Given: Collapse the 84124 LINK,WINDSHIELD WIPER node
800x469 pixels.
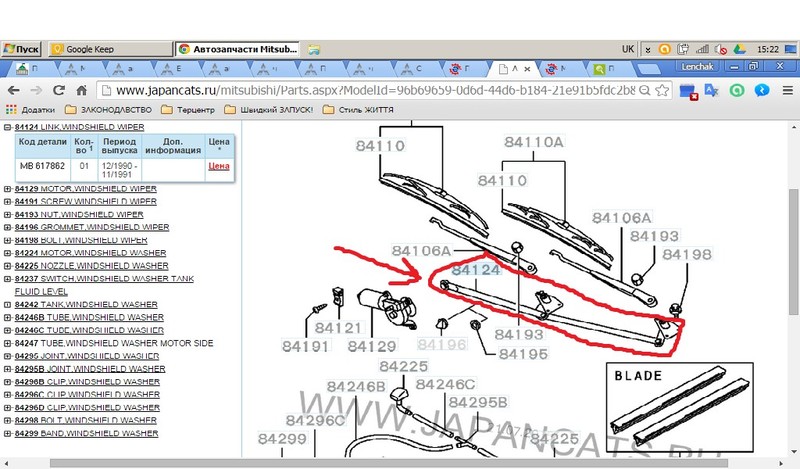Looking at the screenshot, I should tap(7, 127).
